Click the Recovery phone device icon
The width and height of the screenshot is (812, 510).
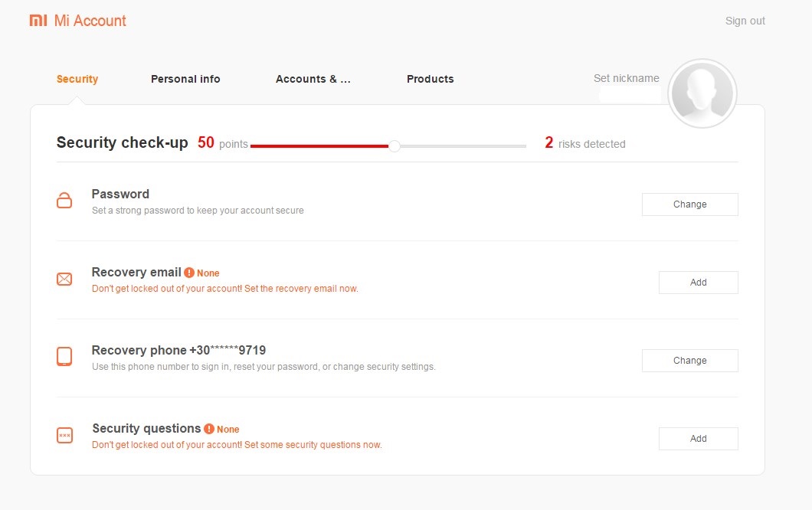[x=64, y=357]
